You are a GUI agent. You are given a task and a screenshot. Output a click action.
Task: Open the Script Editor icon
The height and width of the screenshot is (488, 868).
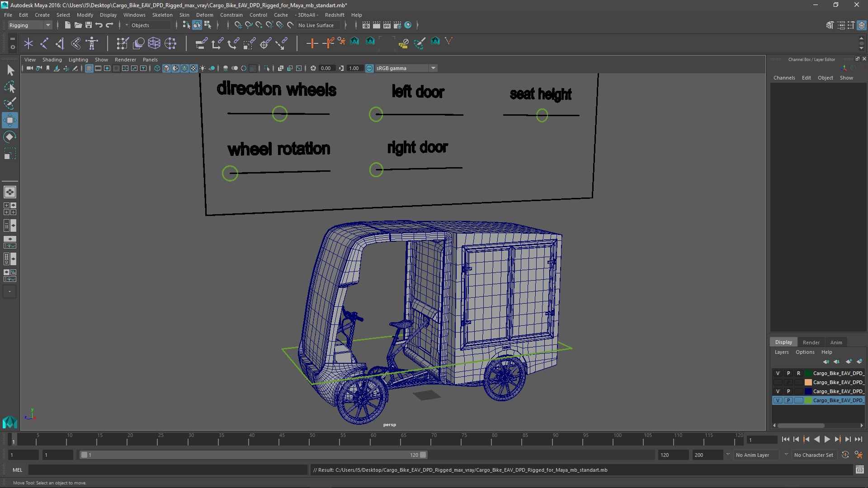coord(859,470)
